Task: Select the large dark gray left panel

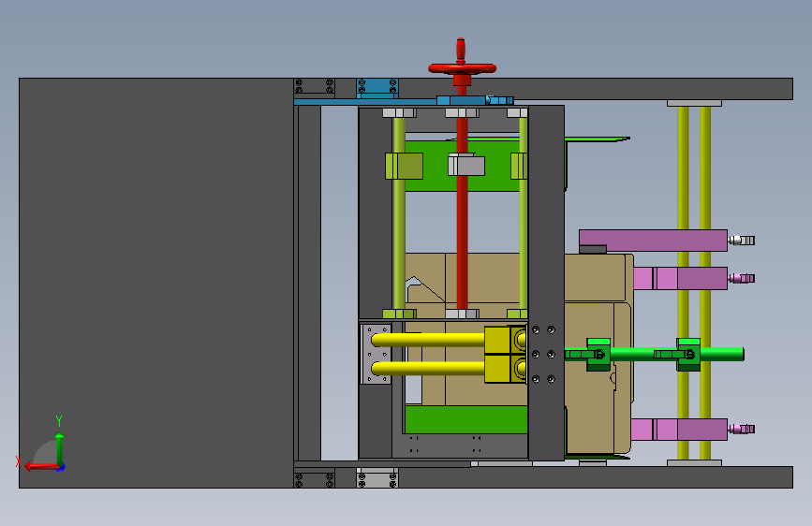Action: point(155,283)
